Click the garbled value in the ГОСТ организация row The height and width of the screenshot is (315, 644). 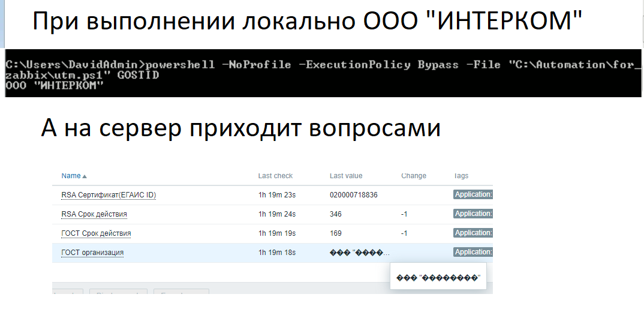(x=360, y=253)
